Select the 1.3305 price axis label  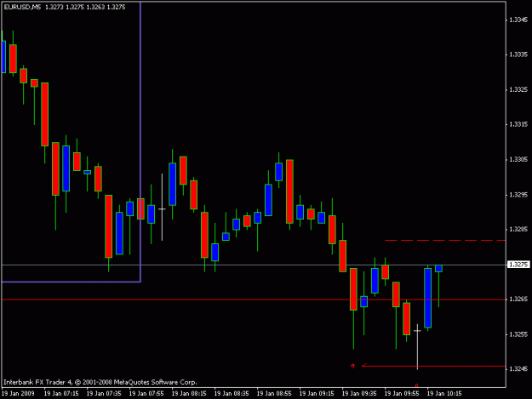point(518,159)
